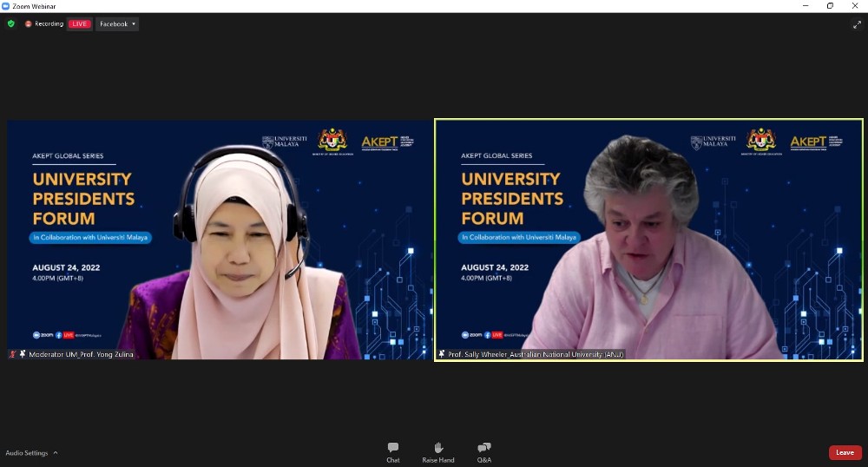Maximize the Zoom Webinar window

coord(830,6)
